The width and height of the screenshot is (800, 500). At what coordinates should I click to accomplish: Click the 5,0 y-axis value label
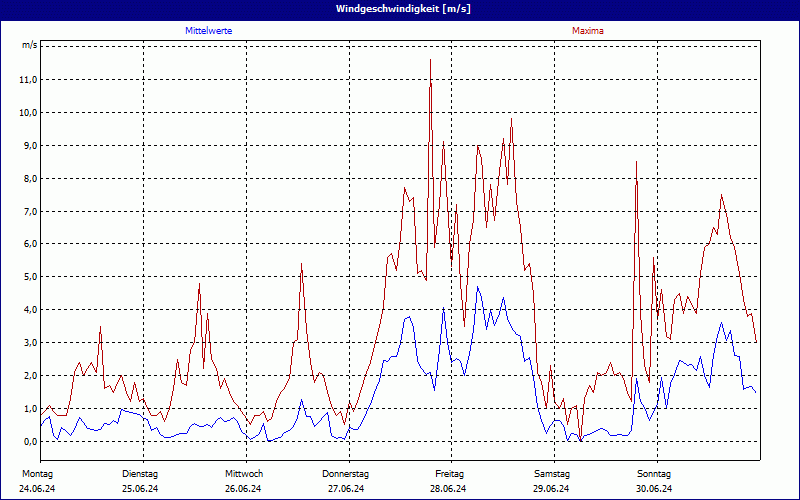click(x=29, y=277)
